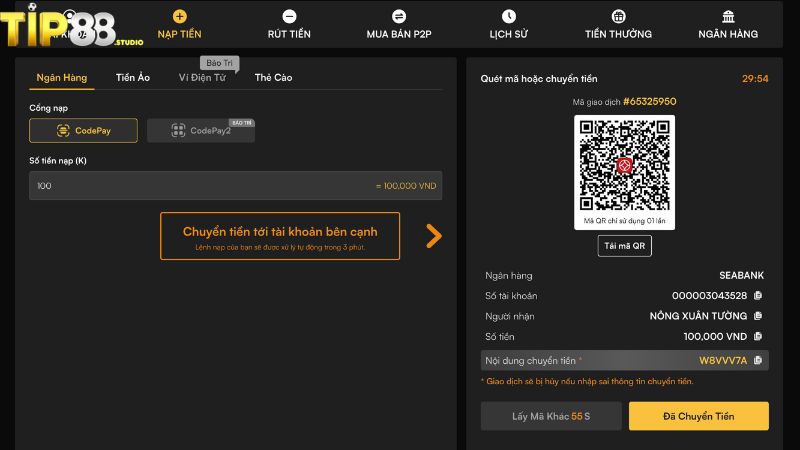This screenshot has height=450, width=800.
Task: Click the orange right chevron arrow
Action: (x=434, y=236)
